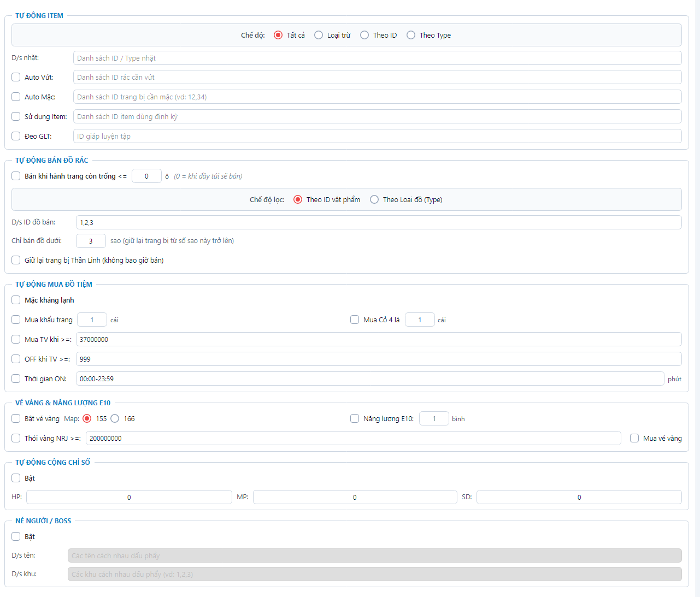Click the D/s nhặt input field

[377, 58]
